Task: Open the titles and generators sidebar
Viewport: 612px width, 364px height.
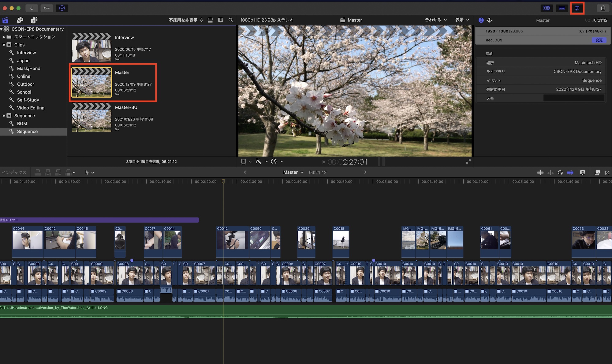Action: pos(34,20)
